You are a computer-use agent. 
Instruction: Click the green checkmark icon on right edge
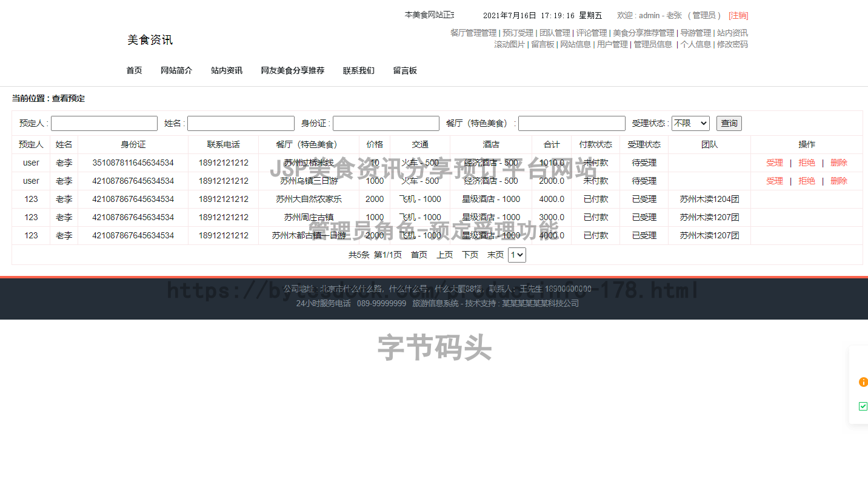tap(863, 406)
